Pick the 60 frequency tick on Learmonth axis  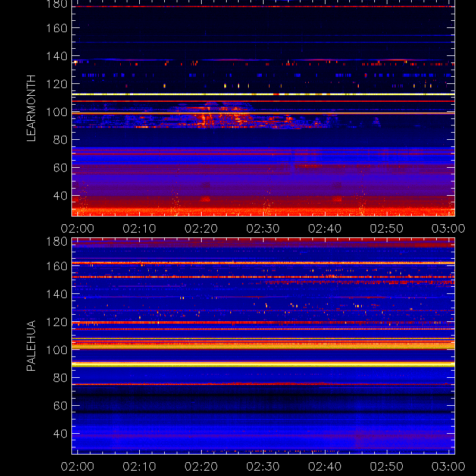click(60, 168)
